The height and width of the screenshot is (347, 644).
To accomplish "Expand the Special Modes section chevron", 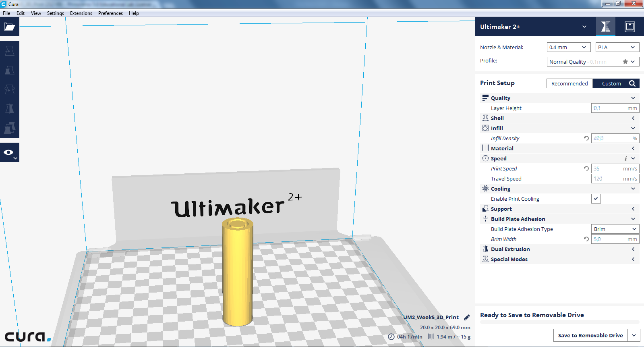I will pyautogui.click(x=633, y=259).
